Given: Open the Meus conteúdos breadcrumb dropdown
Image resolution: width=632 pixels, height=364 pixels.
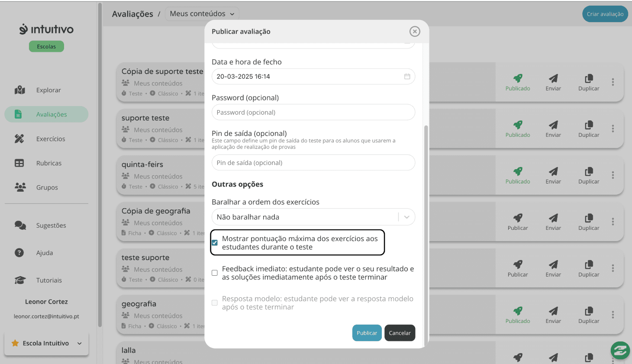Looking at the screenshot, I should (202, 14).
